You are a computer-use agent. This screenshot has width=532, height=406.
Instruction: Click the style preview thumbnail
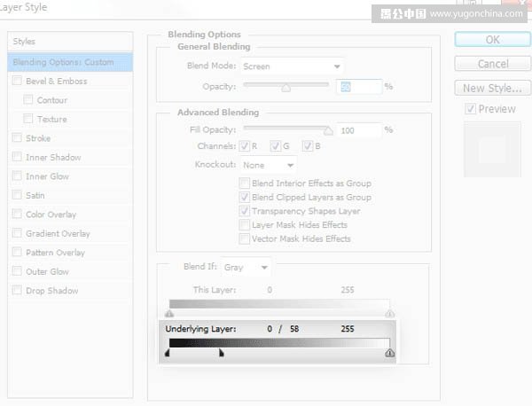[x=492, y=150]
